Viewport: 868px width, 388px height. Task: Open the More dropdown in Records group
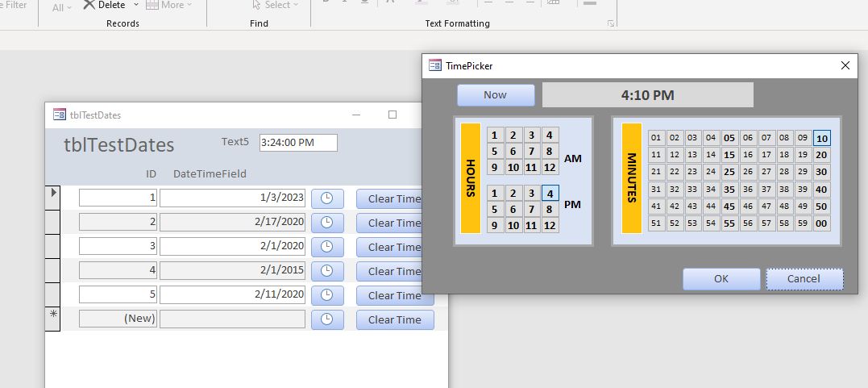(x=168, y=4)
